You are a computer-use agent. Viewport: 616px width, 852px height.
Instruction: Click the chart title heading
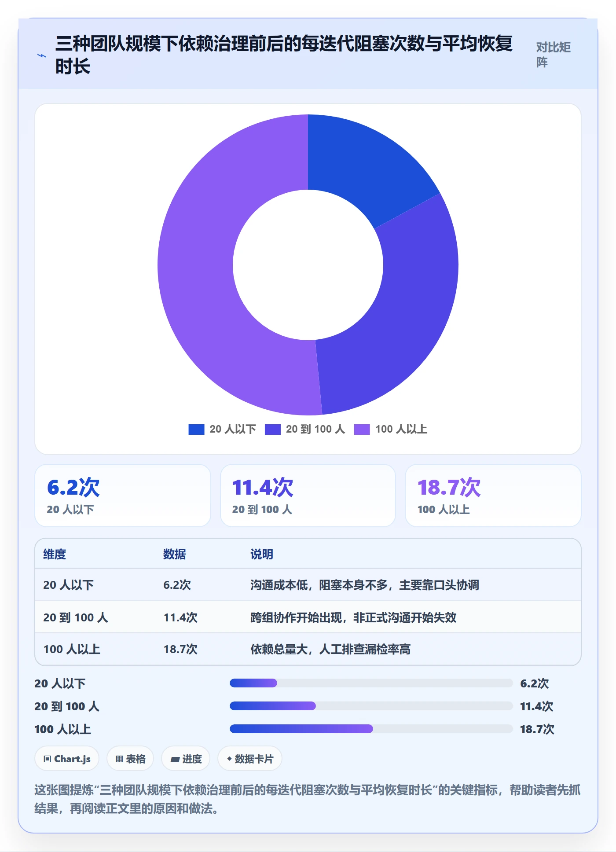point(284,55)
